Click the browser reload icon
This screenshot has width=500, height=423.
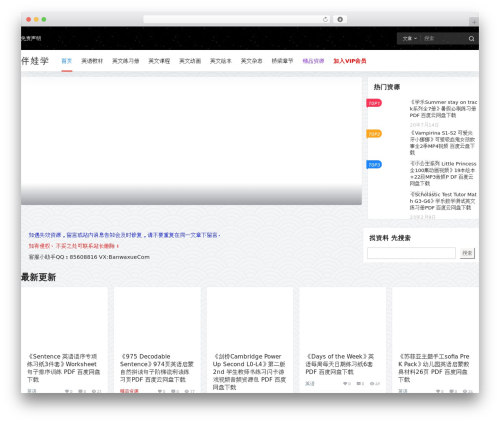pos(325,19)
